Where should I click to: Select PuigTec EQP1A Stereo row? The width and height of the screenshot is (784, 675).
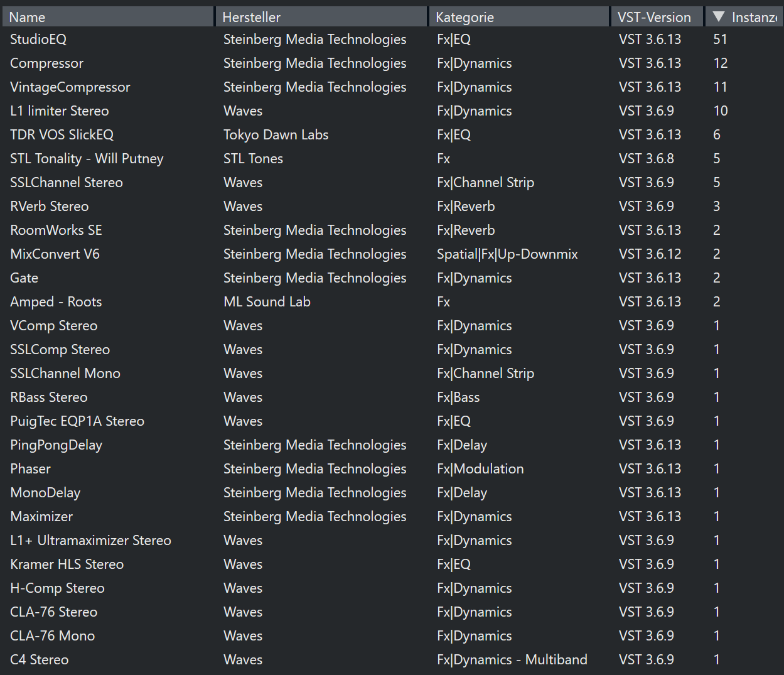77,421
